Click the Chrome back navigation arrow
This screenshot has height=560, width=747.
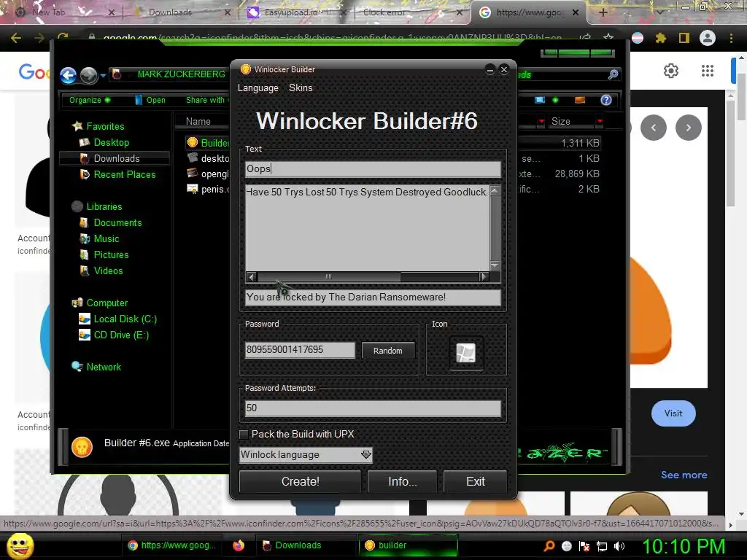[x=16, y=38]
